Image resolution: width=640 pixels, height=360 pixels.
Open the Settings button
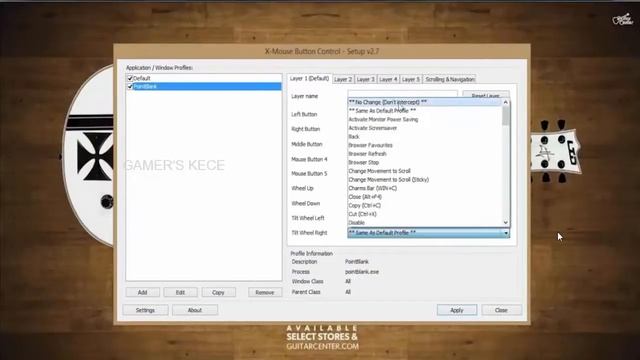(145, 310)
